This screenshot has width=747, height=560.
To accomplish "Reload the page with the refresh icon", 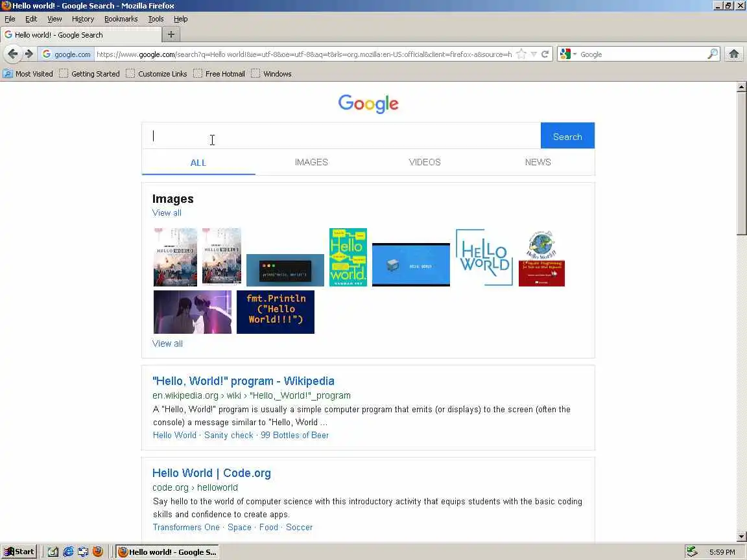I will tap(545, 54).
